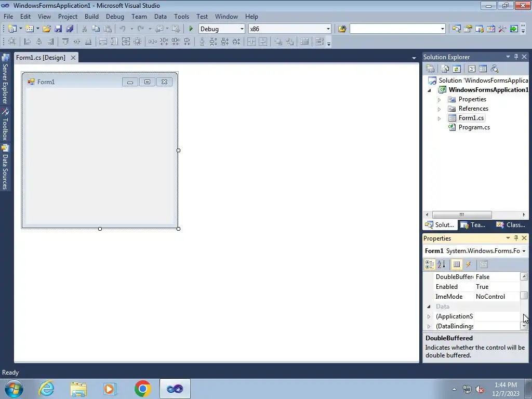This screenshot has width=532, height=399.
Task: Click the Cut scissors icon
Action: [85, 29]
